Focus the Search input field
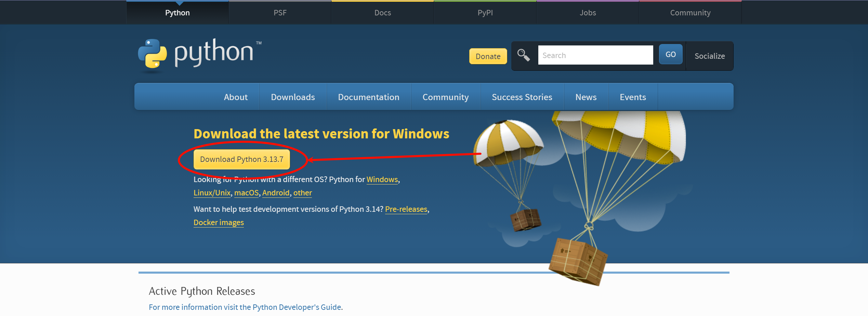868x316 pixels. tap(595, 55)
